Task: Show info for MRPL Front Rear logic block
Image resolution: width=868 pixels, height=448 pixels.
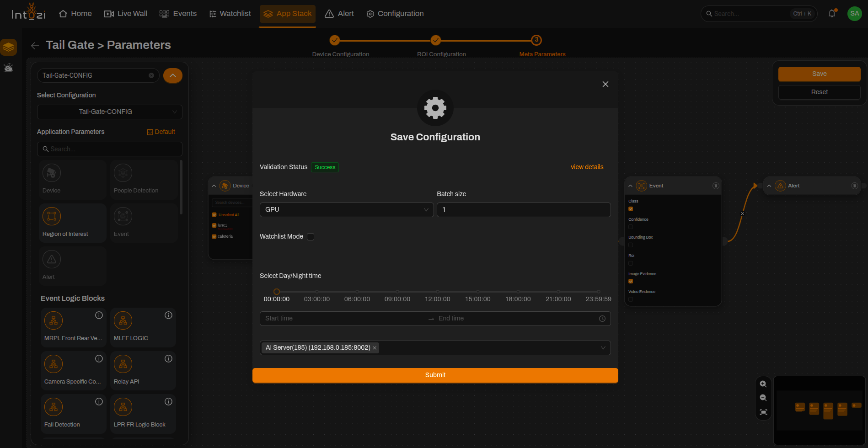Action: (x=99, y=315)
